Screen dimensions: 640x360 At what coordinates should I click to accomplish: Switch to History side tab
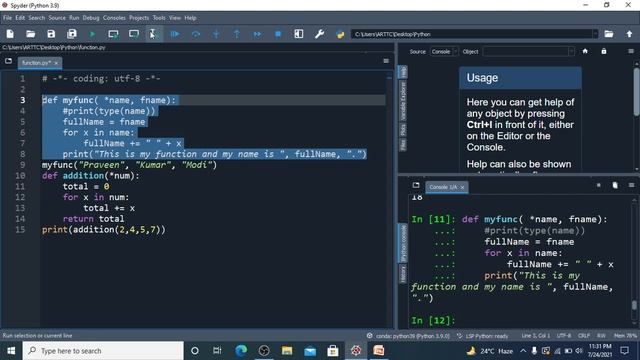403,274
